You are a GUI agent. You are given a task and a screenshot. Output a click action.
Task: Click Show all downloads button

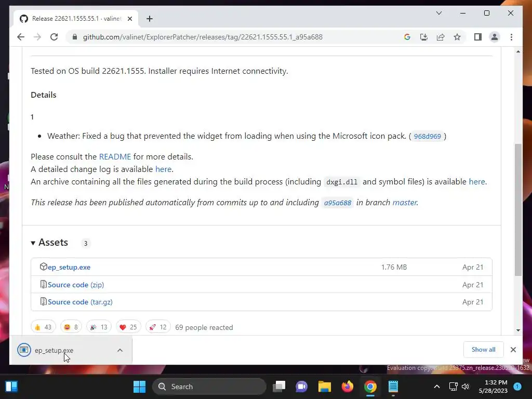pyautogui.click(x=483, y=350)
